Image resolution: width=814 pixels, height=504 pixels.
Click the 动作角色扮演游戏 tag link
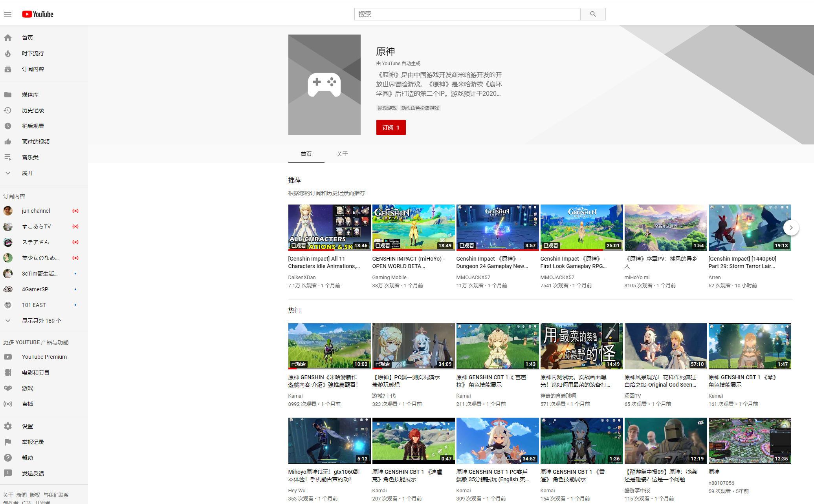[x=420, y=108]
